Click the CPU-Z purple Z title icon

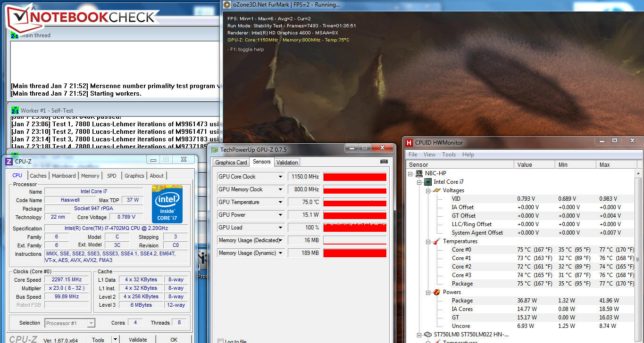[9, 162]
